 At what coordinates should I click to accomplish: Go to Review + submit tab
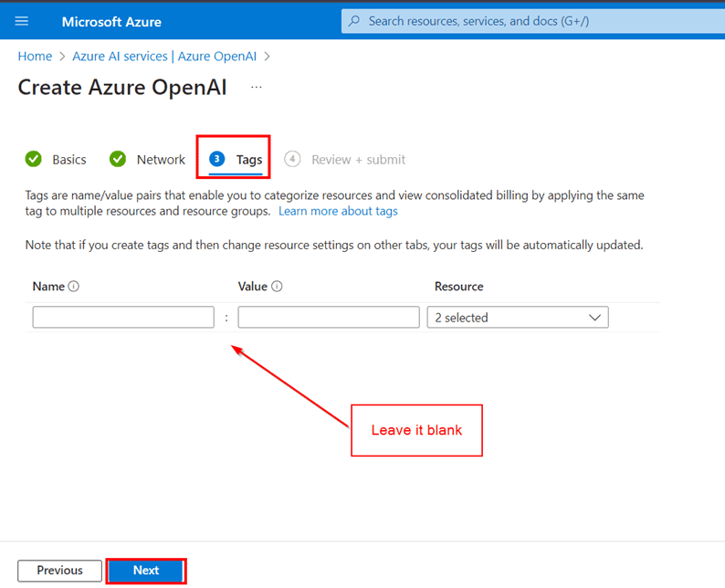tap(358, 160)
